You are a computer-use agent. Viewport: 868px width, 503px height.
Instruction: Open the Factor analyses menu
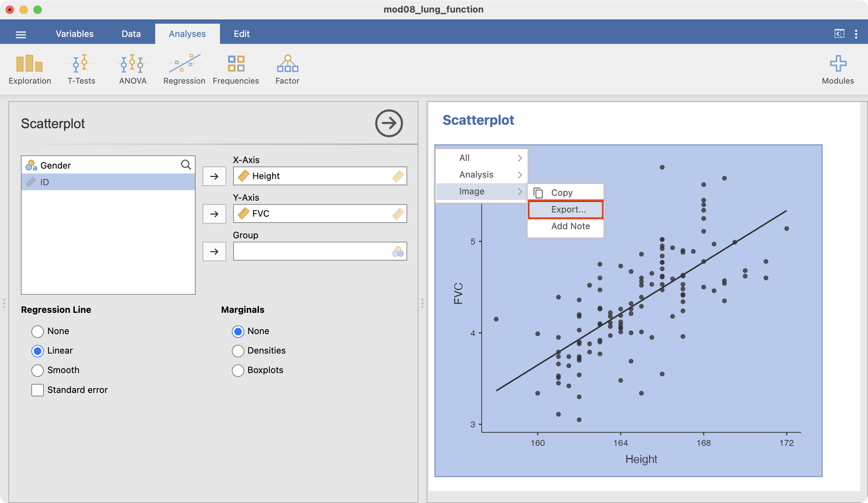click(x=287, y=70)
